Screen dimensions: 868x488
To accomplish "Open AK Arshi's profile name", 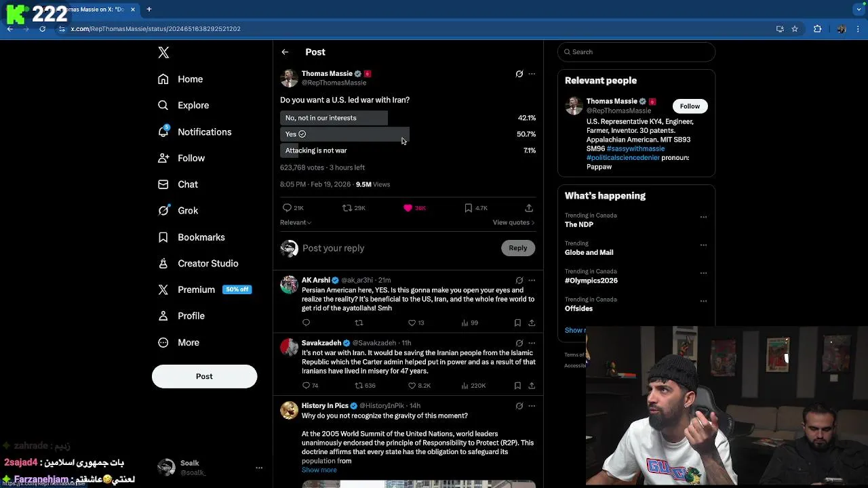I will pyautogui.click(x=316, y=280).
